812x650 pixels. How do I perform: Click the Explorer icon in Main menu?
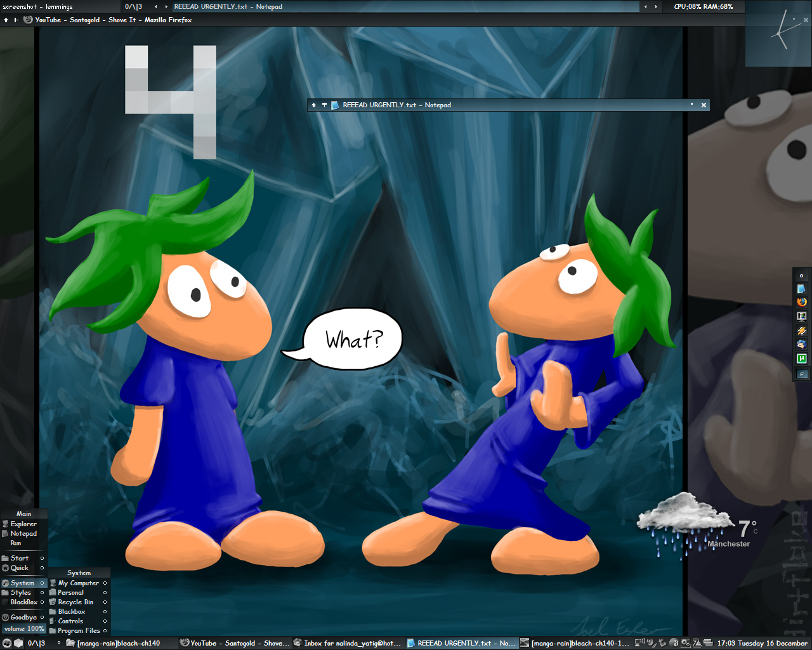[5, 524]
